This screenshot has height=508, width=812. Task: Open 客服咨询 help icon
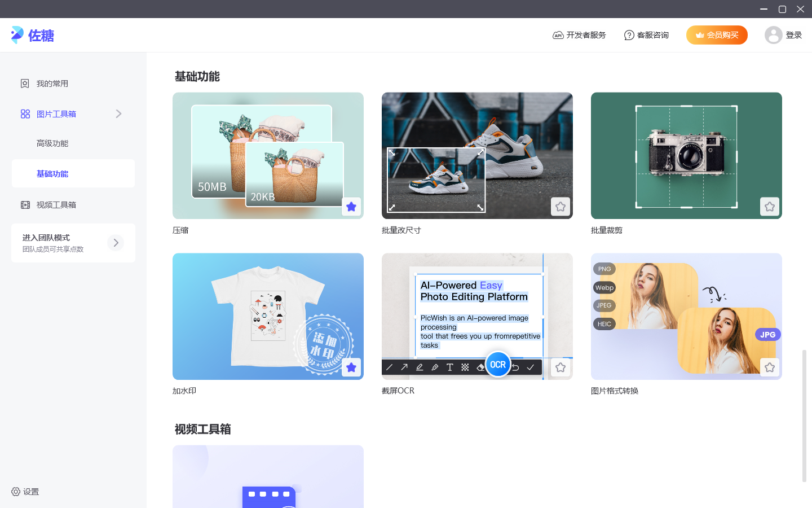click(629, 35)
